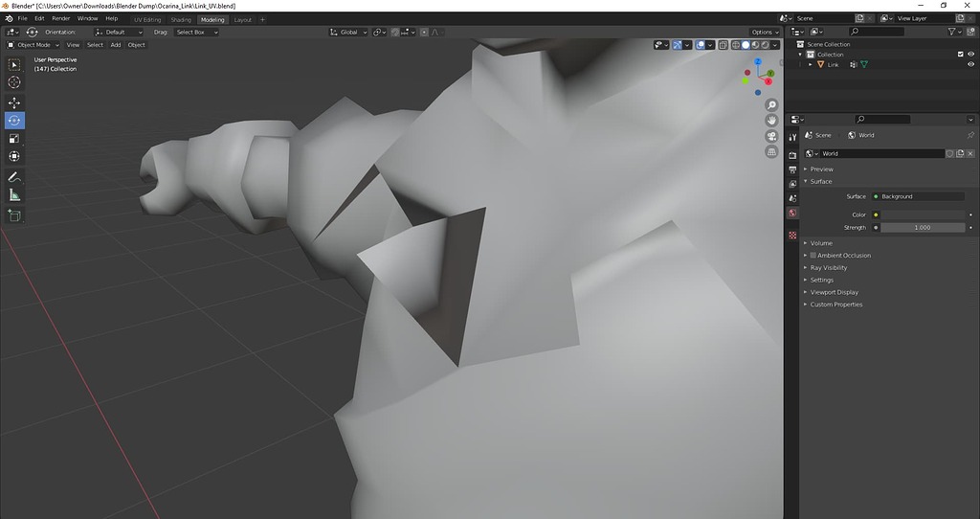The width and height of the screenshot is (980, 519).
Task: Click the blue Z axis on navigation gizmo
Action: coord(758,62)
